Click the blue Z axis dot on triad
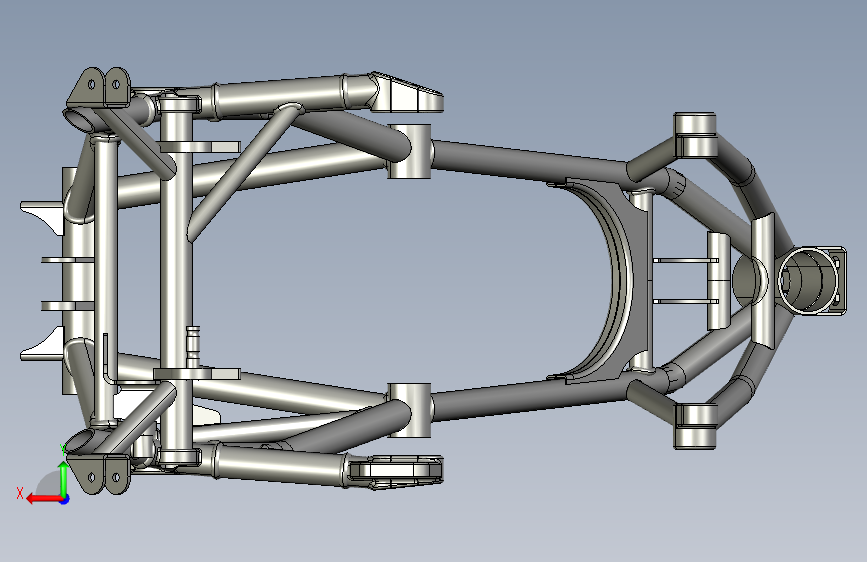The width and height of the screenshot is (867, 562). coord(65,499)
